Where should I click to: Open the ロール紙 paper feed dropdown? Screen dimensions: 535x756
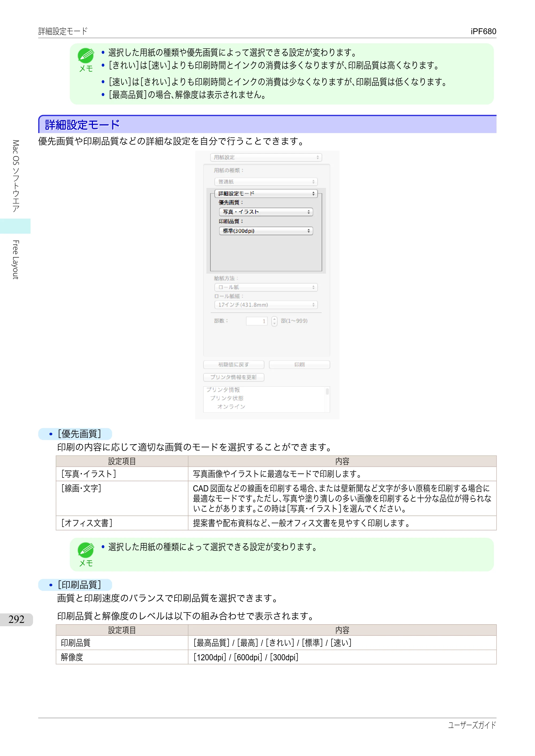coord(266,288)
